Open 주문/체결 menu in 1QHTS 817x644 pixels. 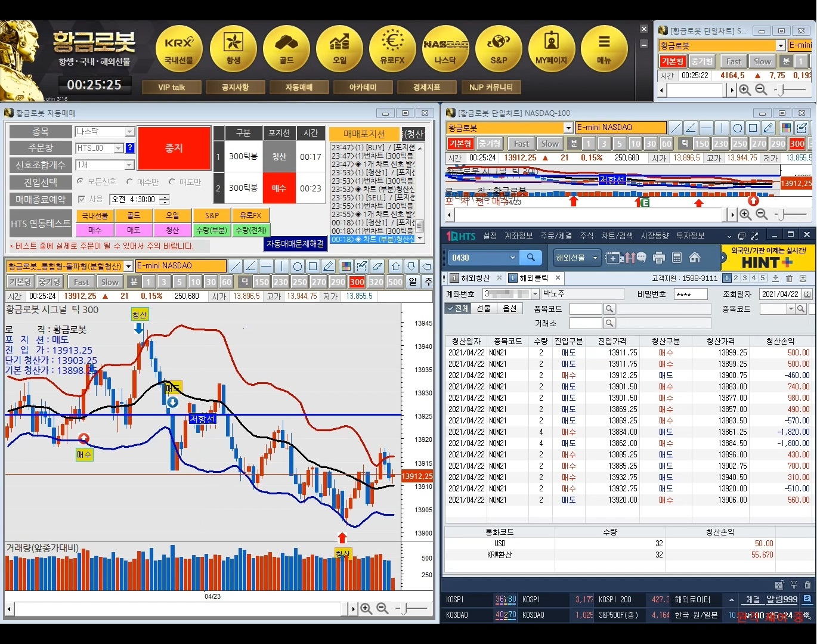coord(556,236)
